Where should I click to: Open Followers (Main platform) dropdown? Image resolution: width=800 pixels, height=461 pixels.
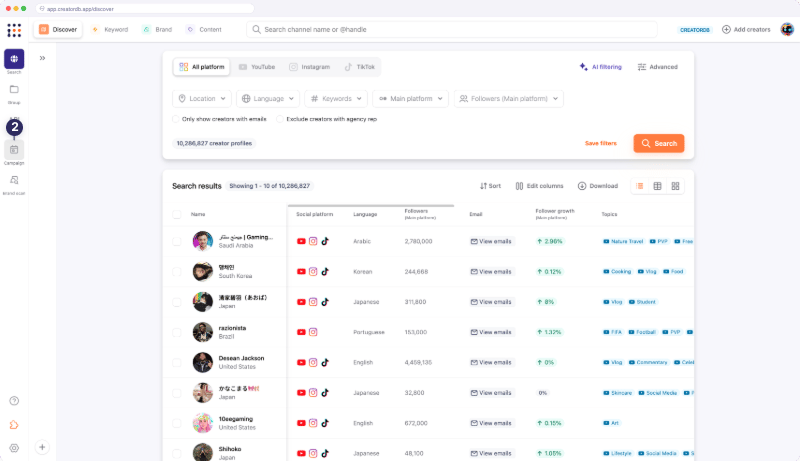(x=509, y=98)
